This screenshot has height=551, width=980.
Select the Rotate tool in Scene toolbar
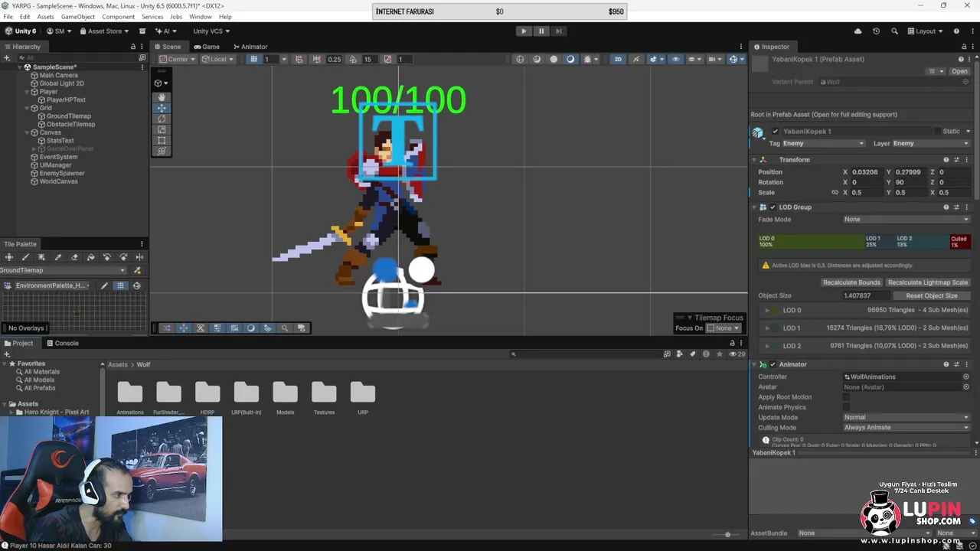click(161, 119)
